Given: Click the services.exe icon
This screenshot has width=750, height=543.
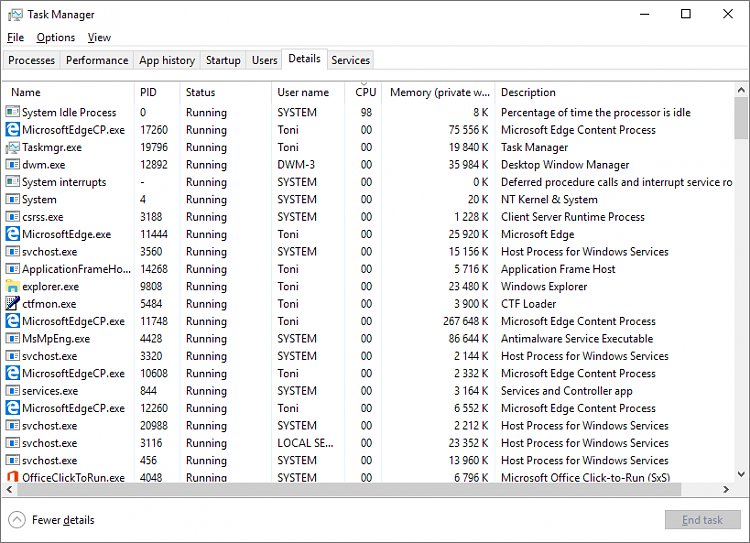Looking at the screenshot, I should click(x=12, y=391).
